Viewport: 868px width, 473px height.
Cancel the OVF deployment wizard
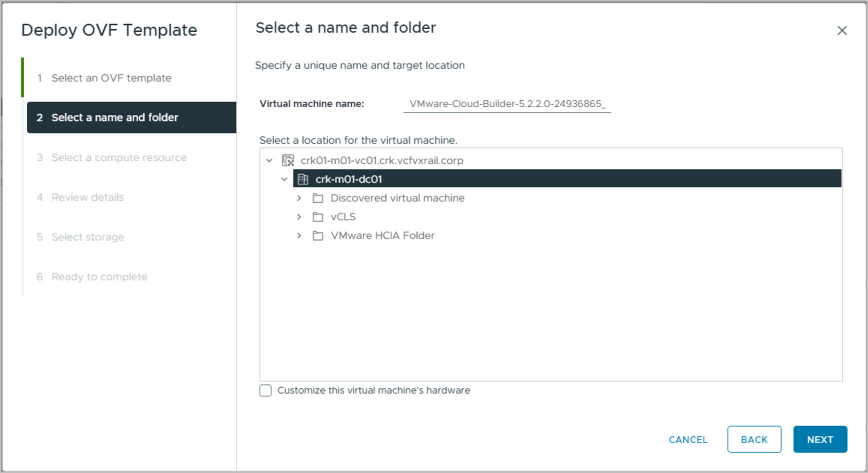click(x=688, y=439)
